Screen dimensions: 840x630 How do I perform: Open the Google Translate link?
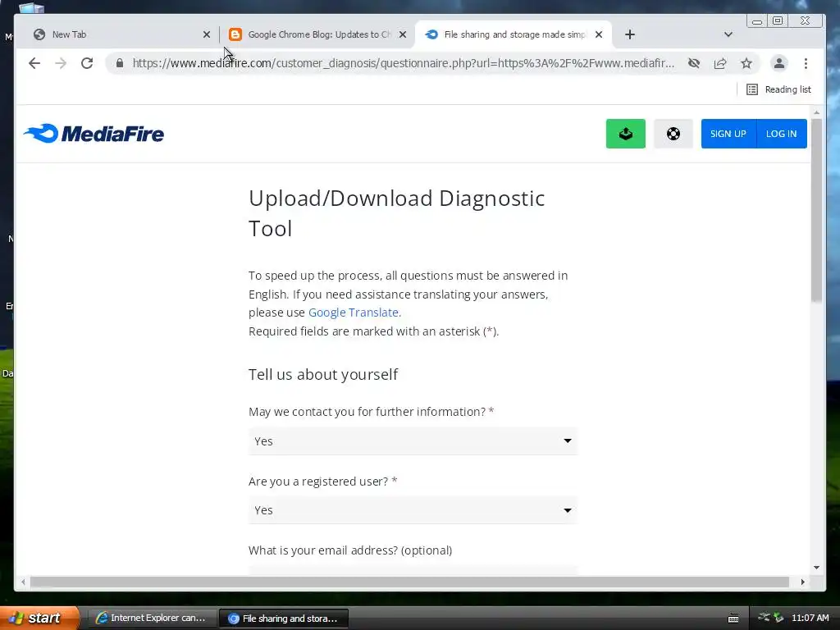pos(353,313)
